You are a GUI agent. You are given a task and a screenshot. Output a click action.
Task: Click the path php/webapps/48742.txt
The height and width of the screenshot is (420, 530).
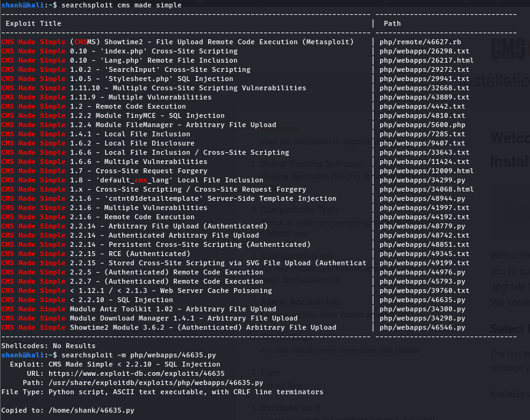424,235
